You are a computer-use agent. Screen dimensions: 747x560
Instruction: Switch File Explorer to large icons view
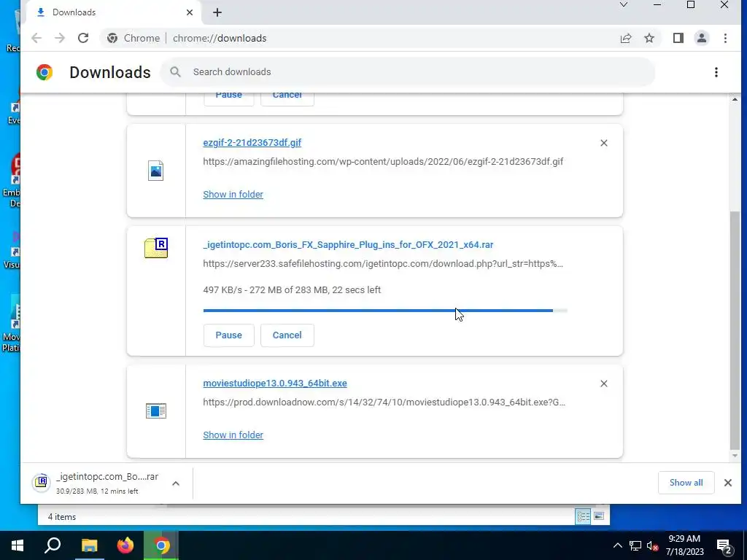coord(599,516)
